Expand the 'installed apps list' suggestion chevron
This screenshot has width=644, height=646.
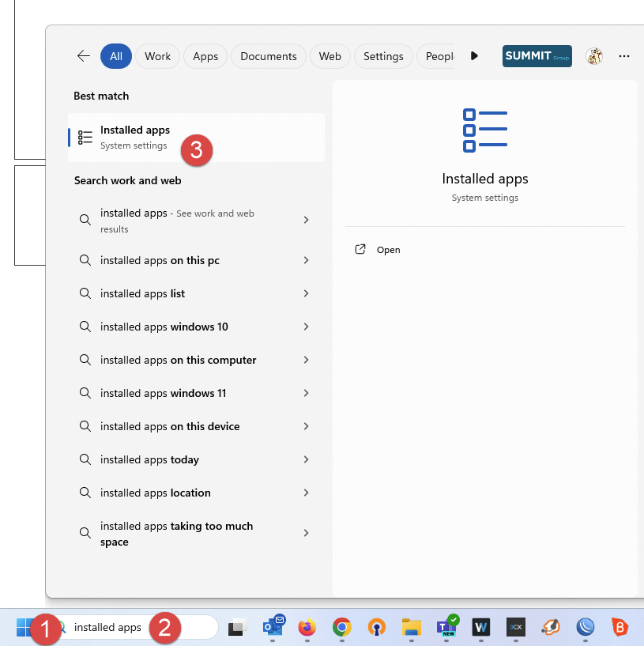click(x=306, y=293)
